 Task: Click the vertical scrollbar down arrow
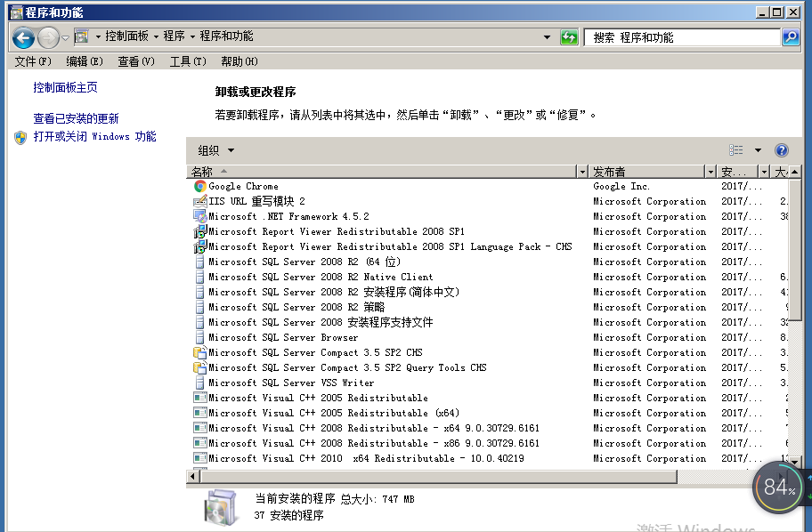[x=794, y=461]
